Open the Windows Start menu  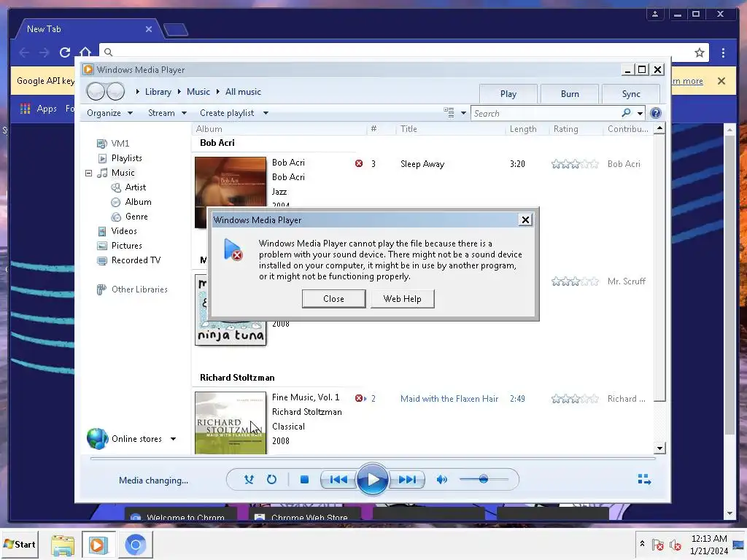point(20,544)
